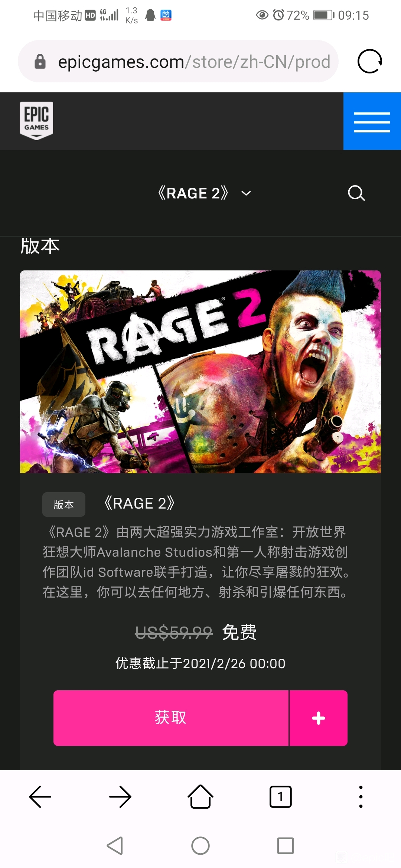The width and height of the screenshot is (401, 868).
Task: Tap Android system back triangle
Action: pyautogui.click(x=115, y=846)
